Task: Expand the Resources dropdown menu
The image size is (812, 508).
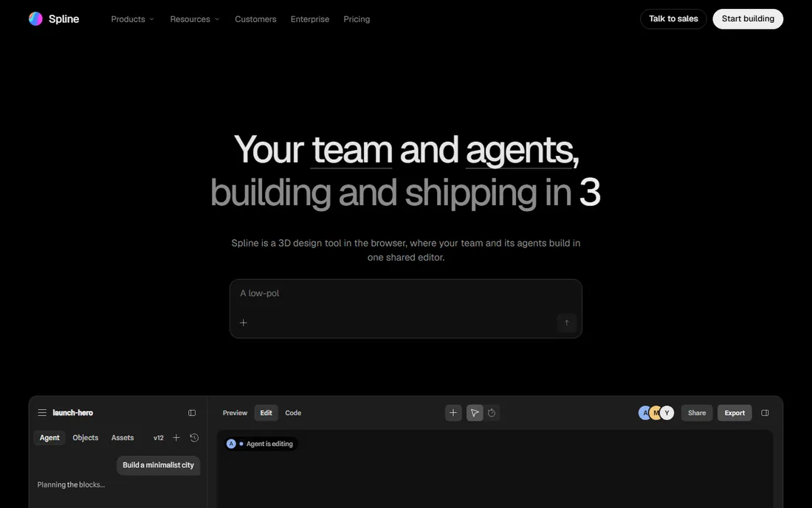Action: [195, 19]
